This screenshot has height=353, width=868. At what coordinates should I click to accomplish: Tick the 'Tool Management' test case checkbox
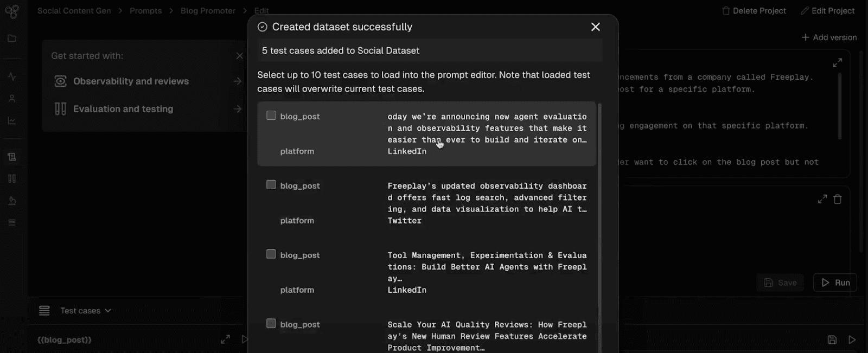(271, 254)
